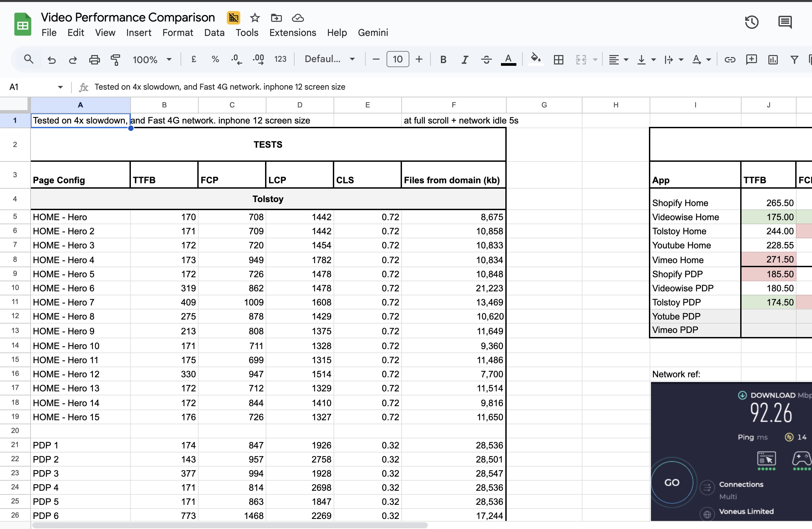The image size is (812, 529).
Task: Click the format as percent button
Action: point(215,59)
